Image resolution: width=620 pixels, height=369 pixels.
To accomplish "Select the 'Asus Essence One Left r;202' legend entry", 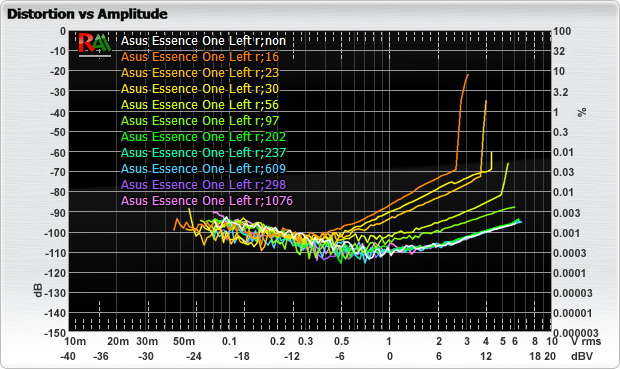I will point(203,136).
